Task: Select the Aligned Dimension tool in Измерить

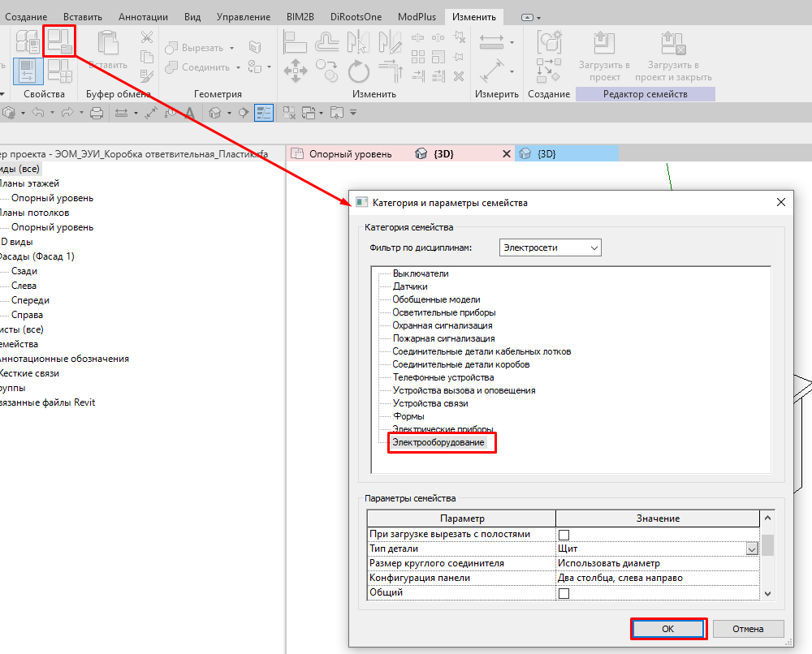Action: (x=491, y=71)
